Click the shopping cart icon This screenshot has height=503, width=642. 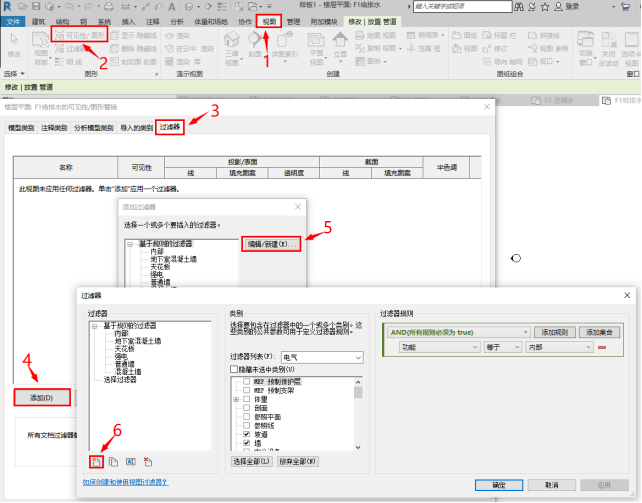[x=625, y=7]
